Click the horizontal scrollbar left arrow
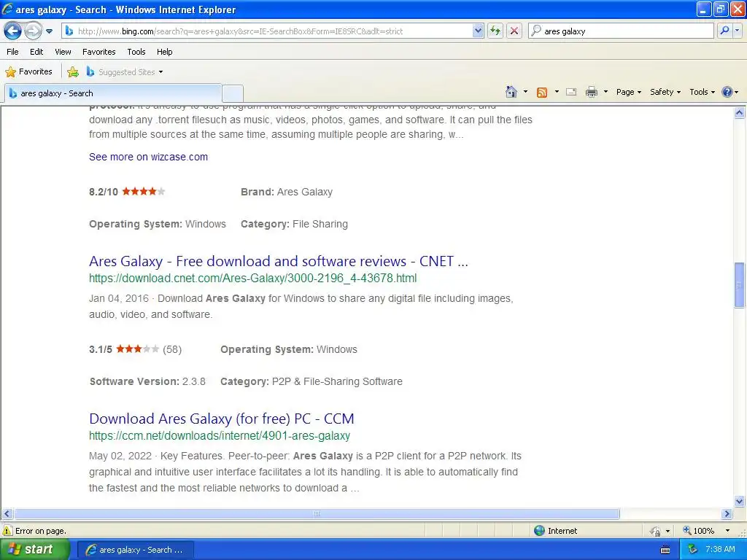 (x=7, y=514)
